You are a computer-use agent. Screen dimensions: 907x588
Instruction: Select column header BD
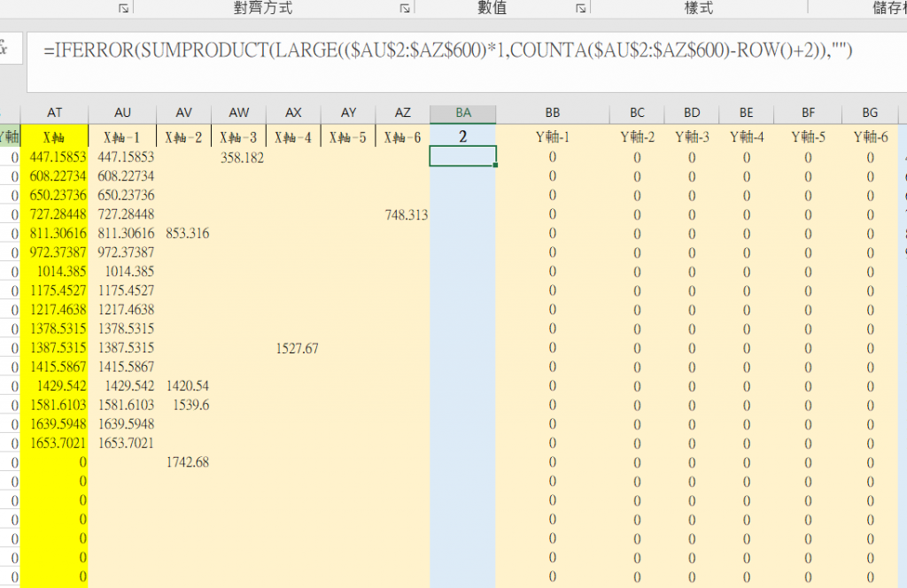692,112
